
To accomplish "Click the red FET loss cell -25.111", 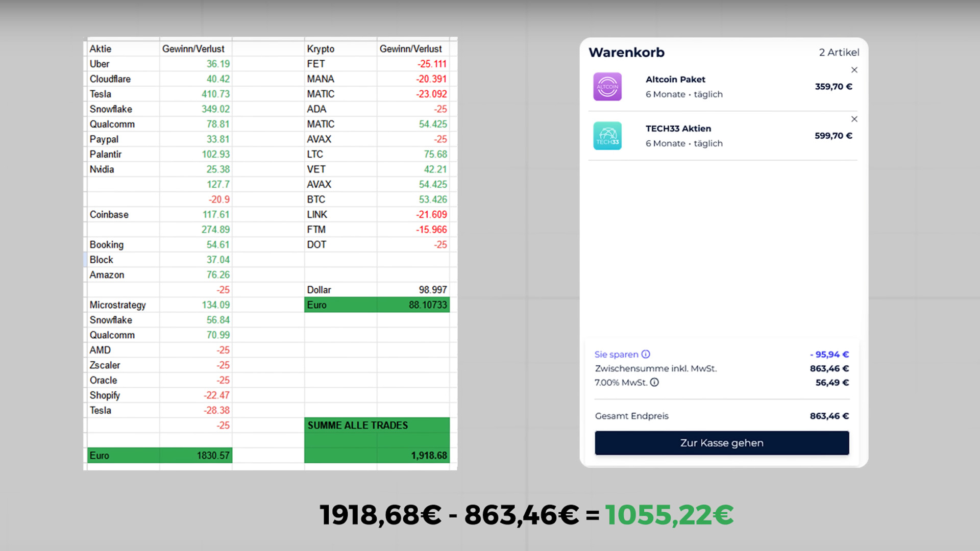I will pos(431,64).
